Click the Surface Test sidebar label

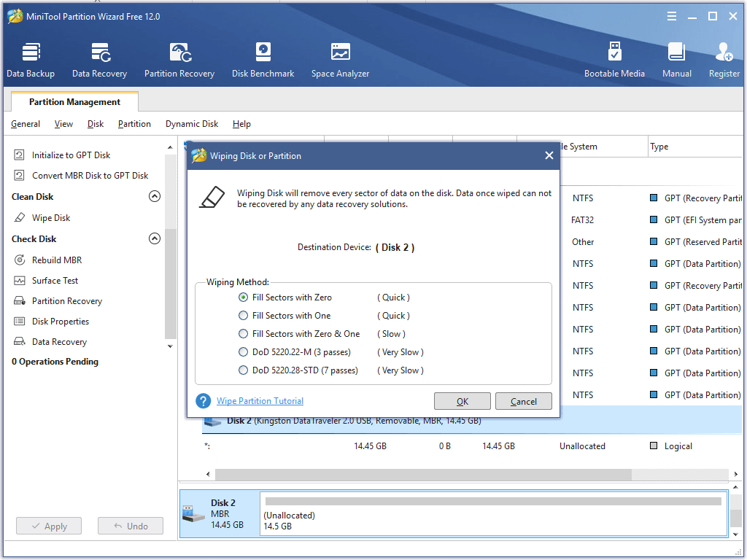coord(55,281)
